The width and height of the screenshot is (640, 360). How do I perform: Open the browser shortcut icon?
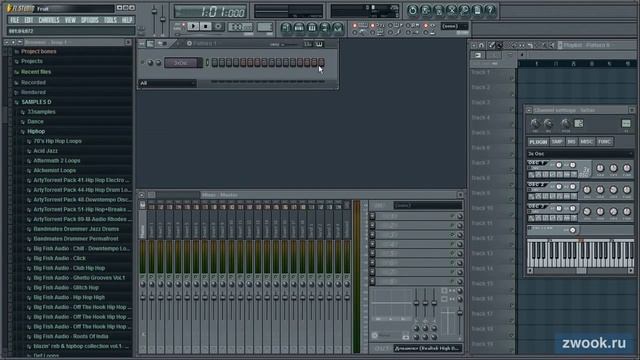(x=325, y=27)
